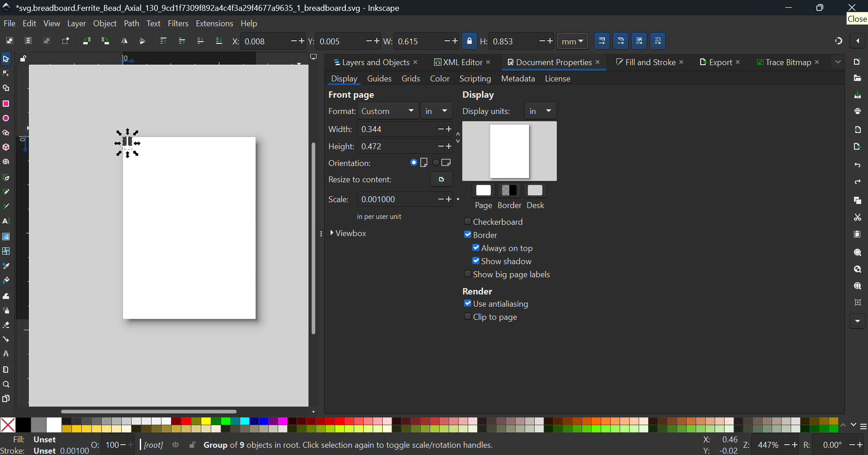The width and height of the screenshot is (868, 455).
Task: Toggle Use antialiasing checkbox
Action: tap(468, 303)
